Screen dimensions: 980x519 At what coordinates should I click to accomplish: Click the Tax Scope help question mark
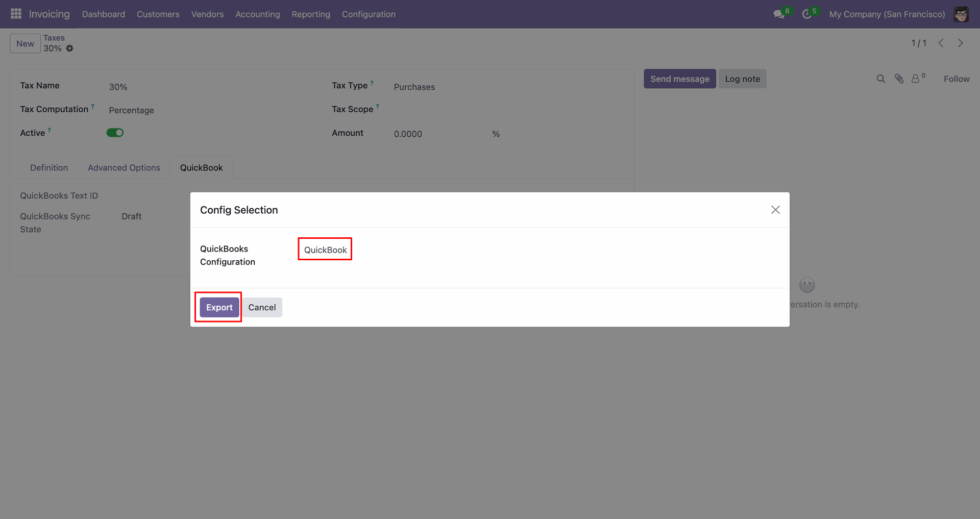click(x=377, y=106)
